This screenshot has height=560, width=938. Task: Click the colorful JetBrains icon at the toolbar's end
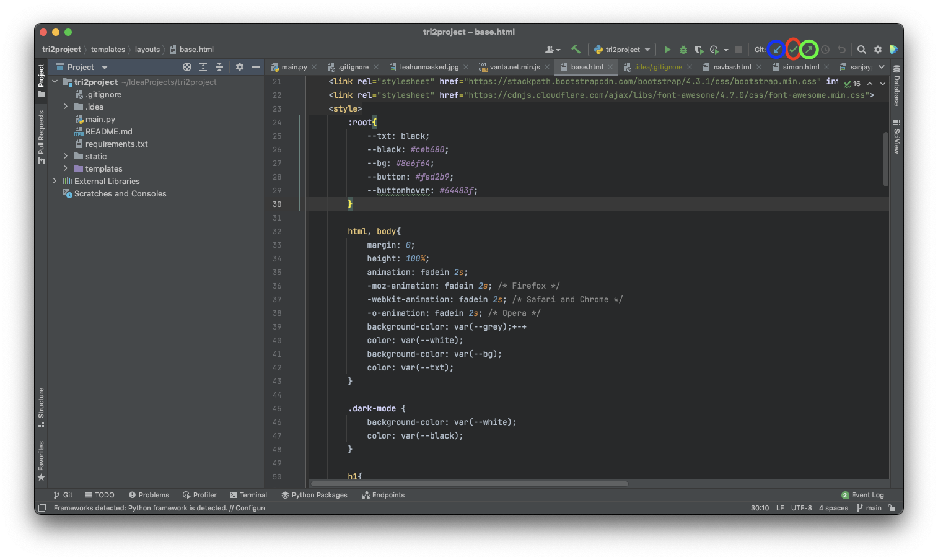click(x=893, y=50)
